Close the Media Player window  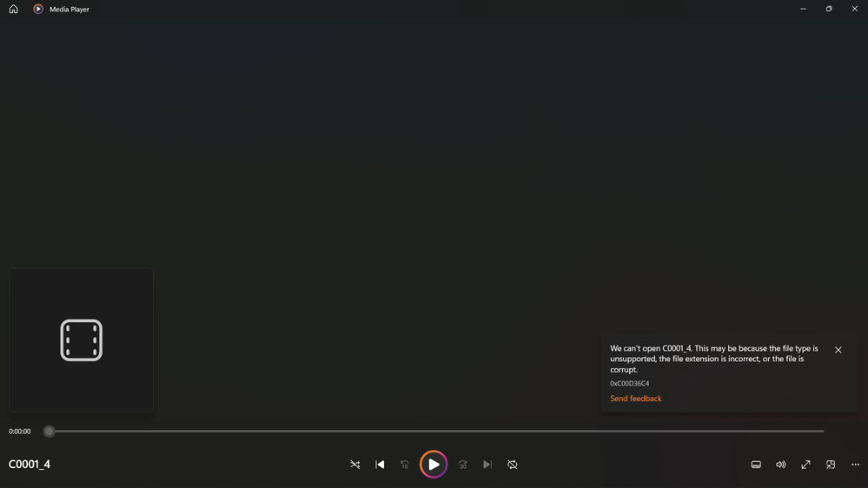(855, 9)
